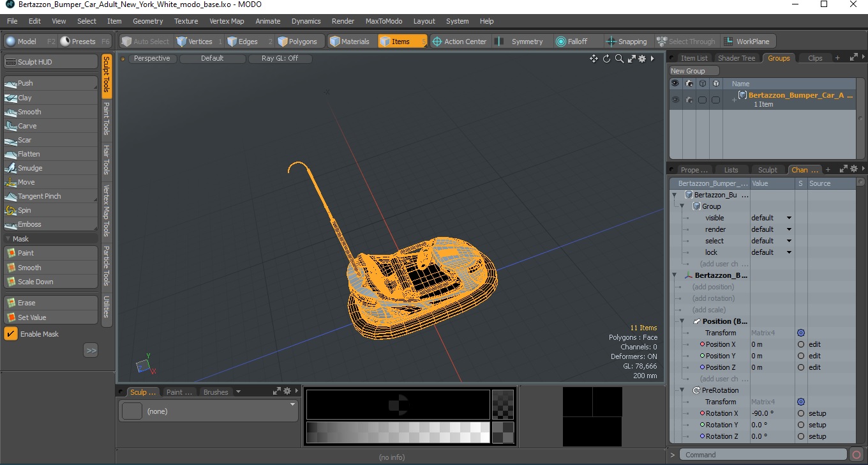The height and width of the screenshot is (465, 868).
Task: Click the black brush preview swatch
Action: [x=398, y=404]
